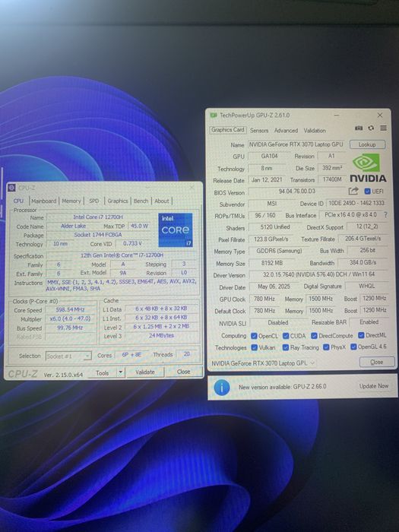The image size is (399, 532).
Task: Toggle the CUDA checkbox
Action: tap(286, 336)
